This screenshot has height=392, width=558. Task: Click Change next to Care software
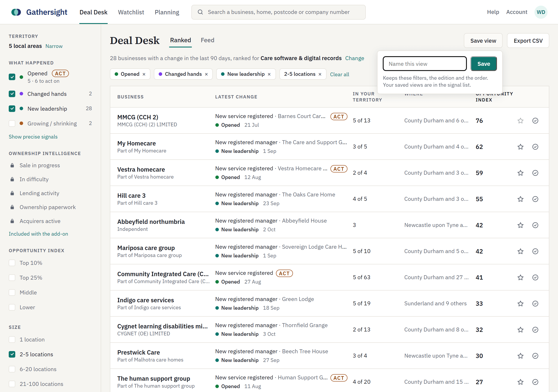point(355,58)
